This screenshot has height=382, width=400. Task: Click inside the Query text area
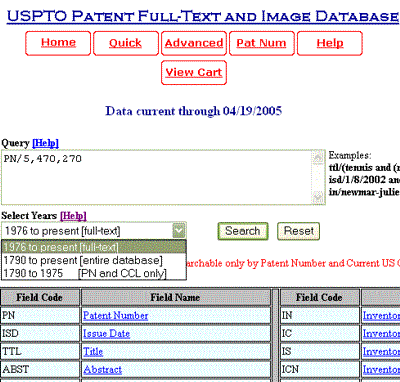click(157, 177)
